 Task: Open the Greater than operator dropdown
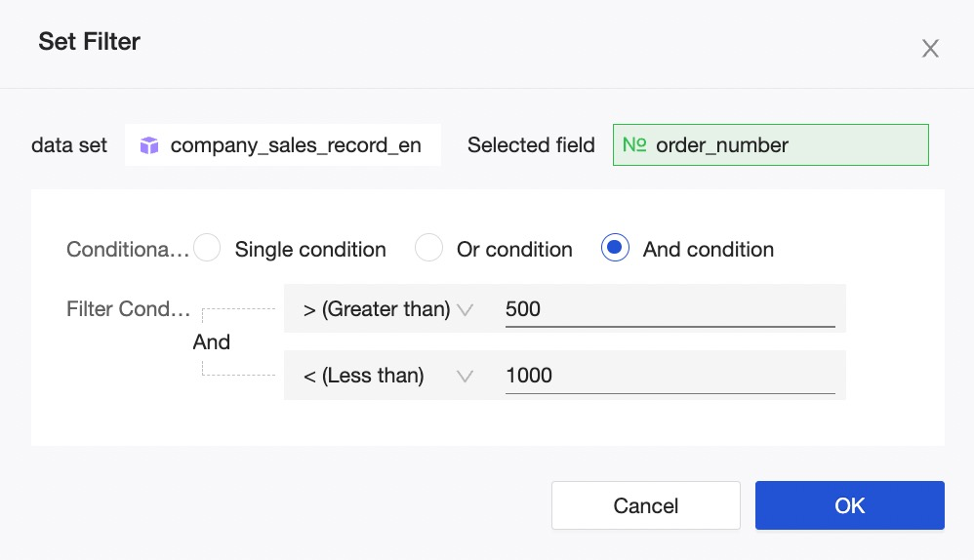tap(387, 309)
